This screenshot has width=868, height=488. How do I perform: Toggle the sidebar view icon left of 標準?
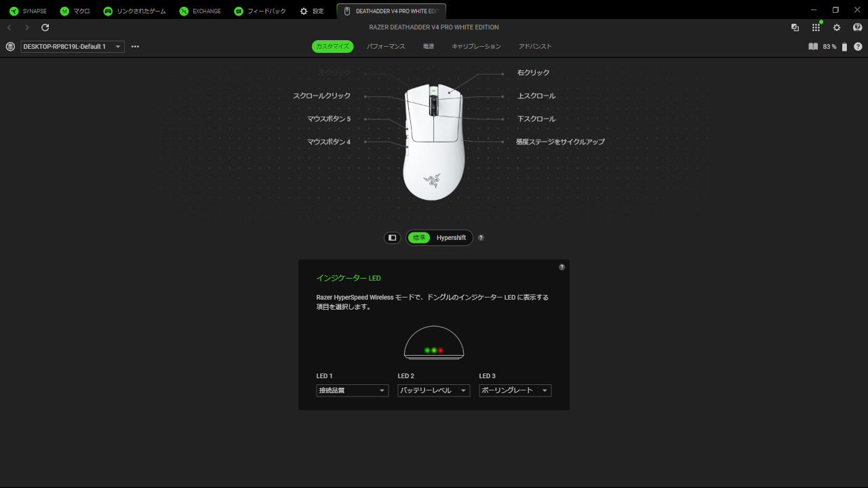coord(392,238)
